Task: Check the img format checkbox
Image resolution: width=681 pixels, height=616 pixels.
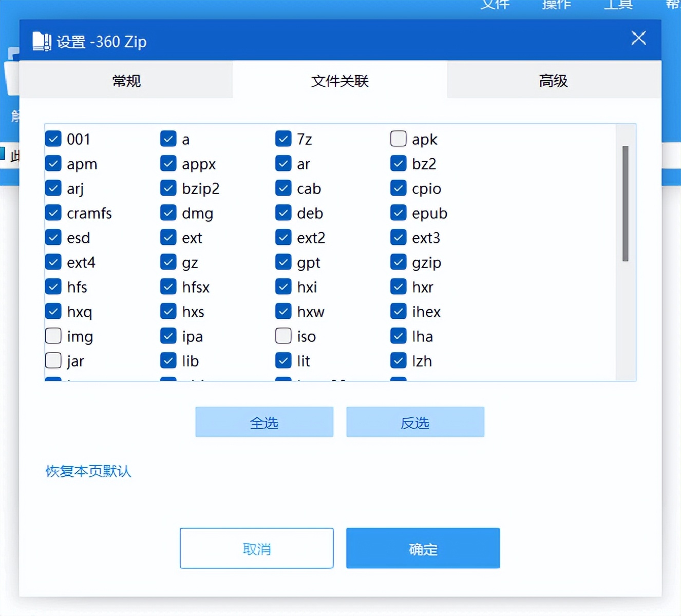Action: 53,336
